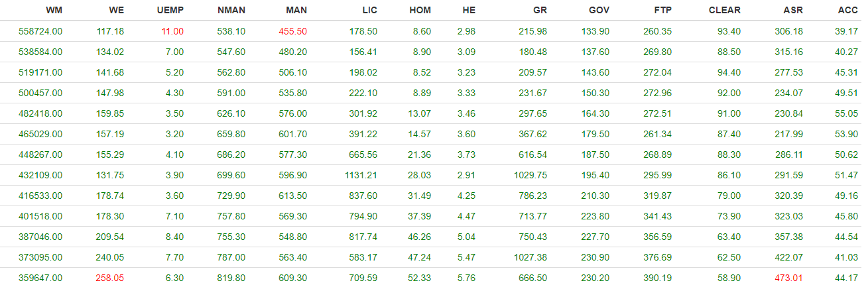Select the LIC column header
Viewport: 868px width, 293px height.
(x=370, y=11)
